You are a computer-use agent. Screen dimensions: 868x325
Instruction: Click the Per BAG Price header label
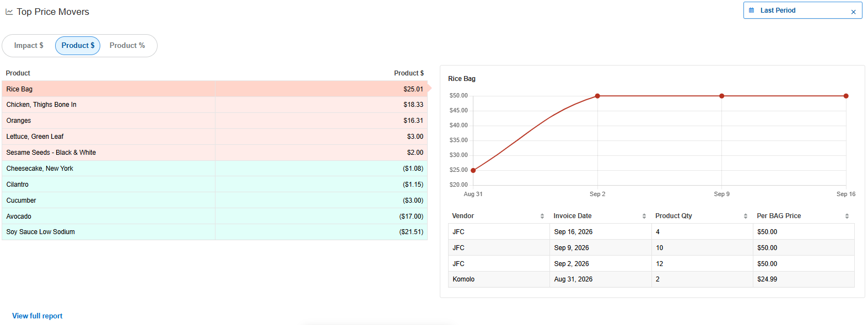click(x=779, y=216)
